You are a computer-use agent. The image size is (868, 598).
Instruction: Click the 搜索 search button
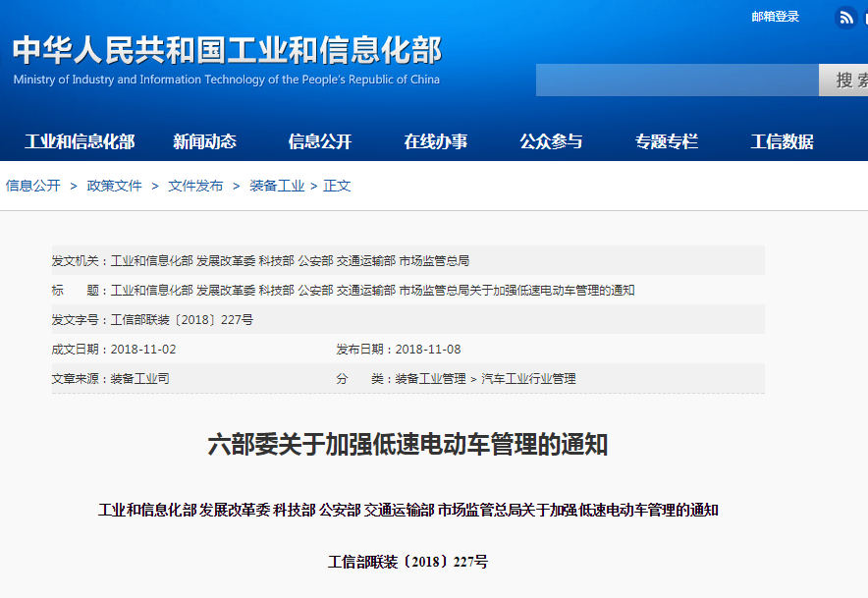[x=846, y=81]
